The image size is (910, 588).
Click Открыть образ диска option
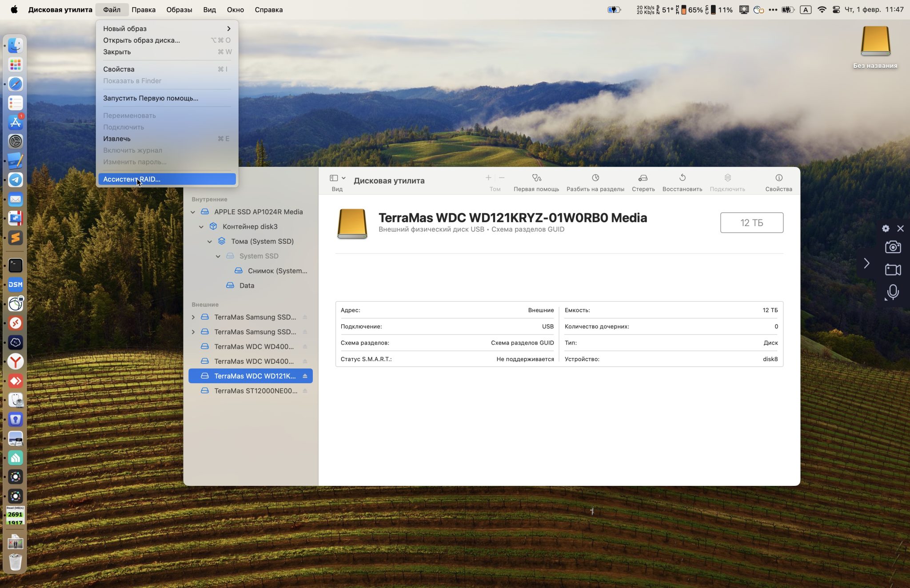[x=141, y=40]
